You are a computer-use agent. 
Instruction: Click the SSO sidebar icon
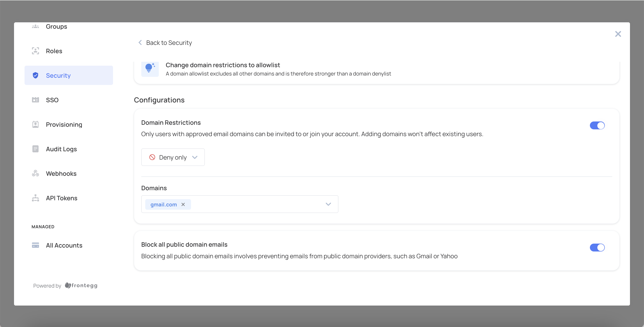click(35, 100)
